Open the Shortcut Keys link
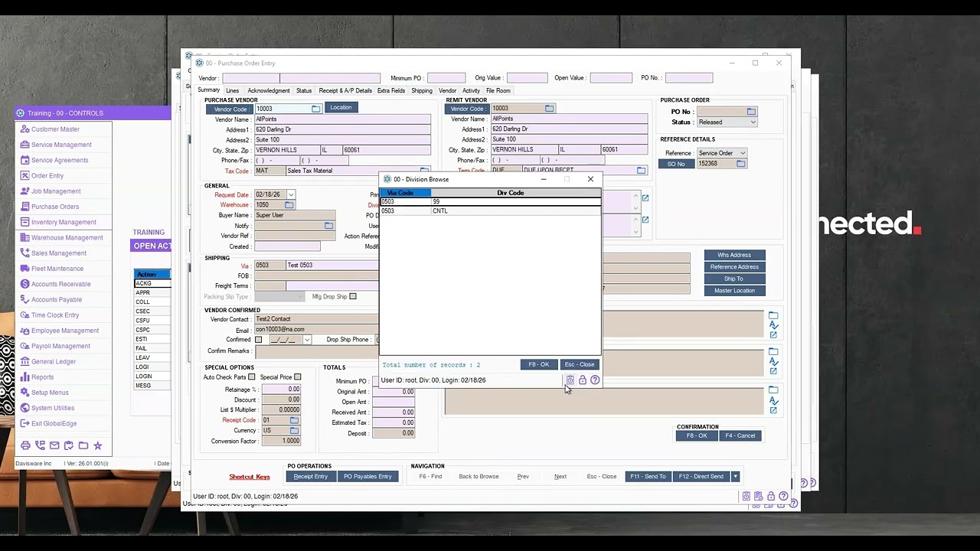Viewport: 980px width, 551px height. pos(250,477)
